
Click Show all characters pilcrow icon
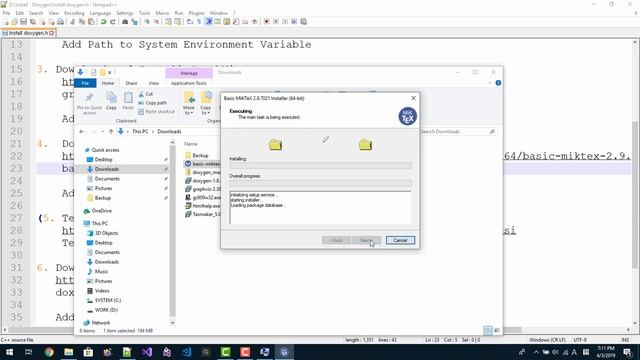(x=199, y=22)
